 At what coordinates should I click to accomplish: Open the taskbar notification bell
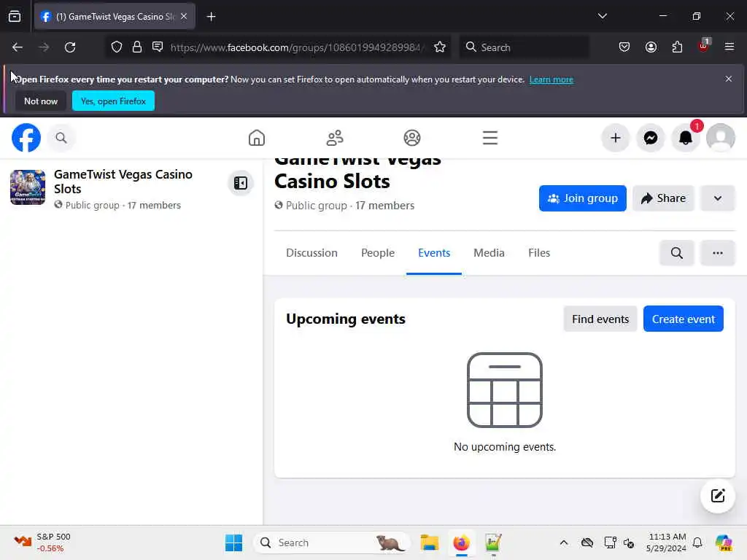[697, 542]
